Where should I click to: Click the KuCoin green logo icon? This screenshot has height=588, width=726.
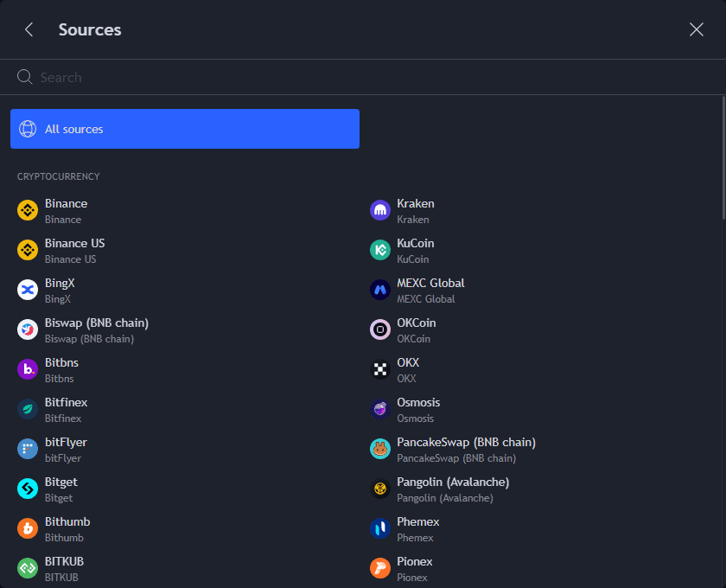pyautogui.click(x=380, y=250)
